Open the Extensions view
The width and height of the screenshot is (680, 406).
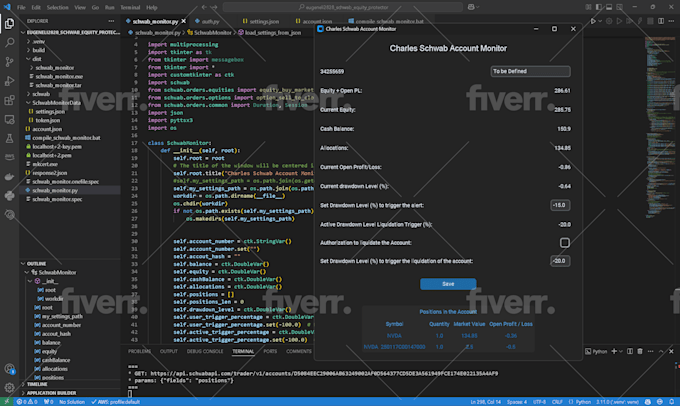coord(9,100)
